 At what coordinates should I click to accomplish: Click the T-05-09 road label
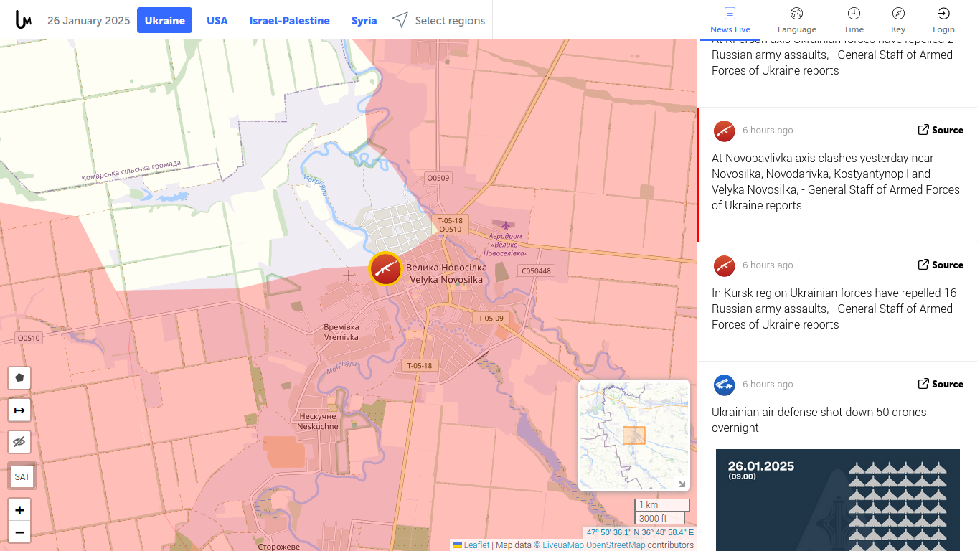click(x=491, y=318)
